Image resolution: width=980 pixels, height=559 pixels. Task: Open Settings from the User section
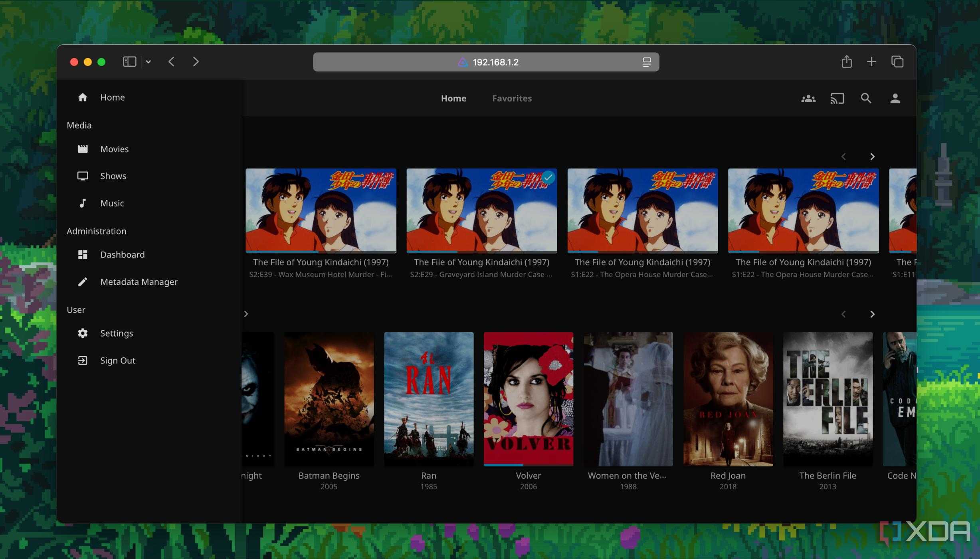point(117,333)
